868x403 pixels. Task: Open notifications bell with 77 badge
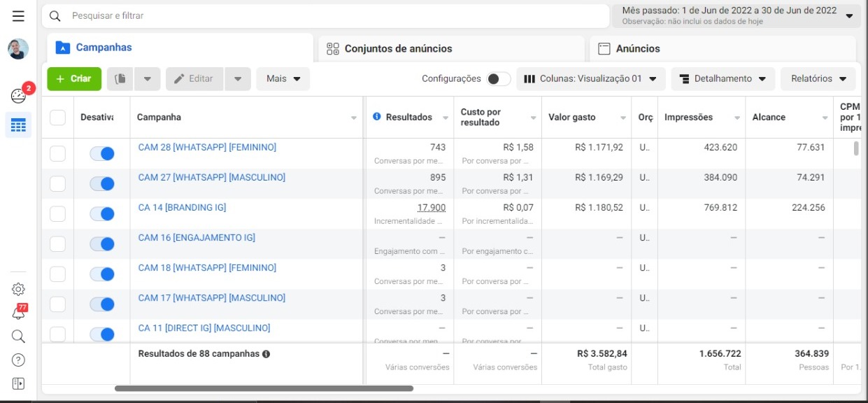[x=18, y=313]
